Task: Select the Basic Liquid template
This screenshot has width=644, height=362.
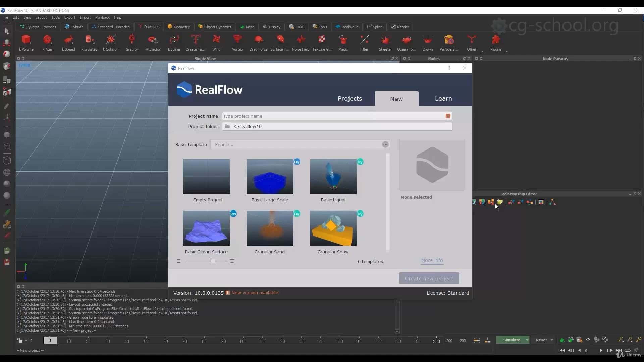Action: (x=333, y=180)
